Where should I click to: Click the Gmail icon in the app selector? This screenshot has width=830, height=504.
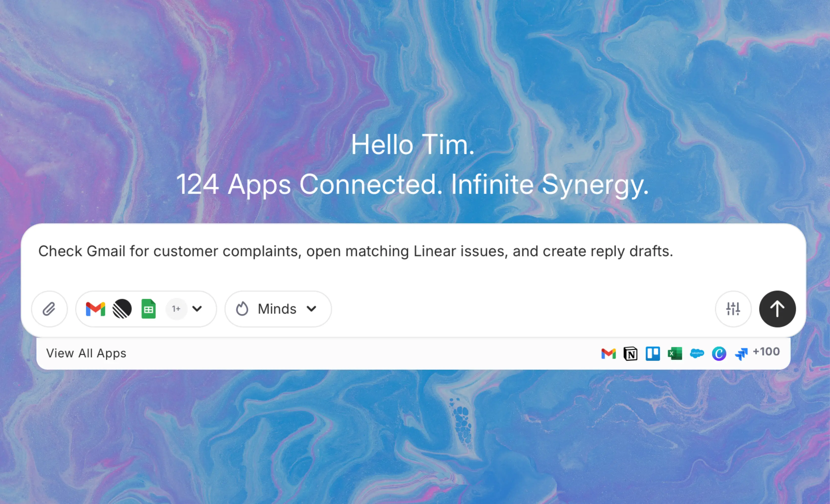pos(95,309)
